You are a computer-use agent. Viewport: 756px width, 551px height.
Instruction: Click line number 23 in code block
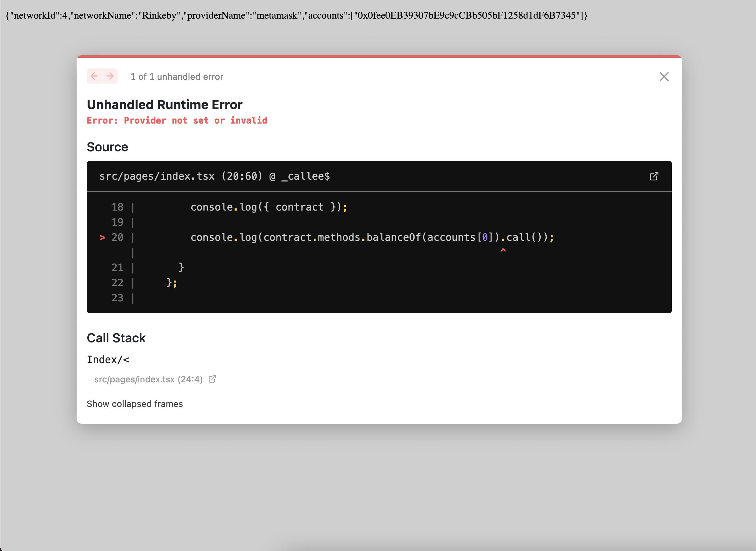coord(118,298)
